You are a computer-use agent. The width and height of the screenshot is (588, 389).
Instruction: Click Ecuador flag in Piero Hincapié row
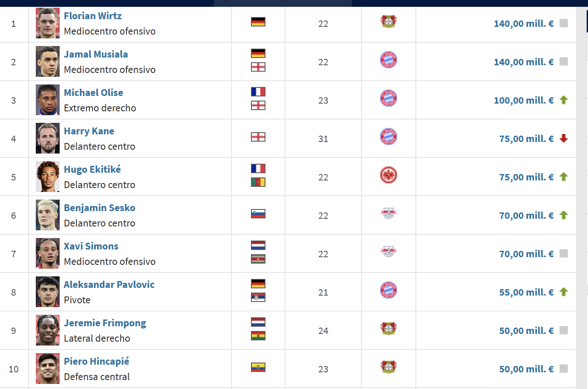point(258,367)
